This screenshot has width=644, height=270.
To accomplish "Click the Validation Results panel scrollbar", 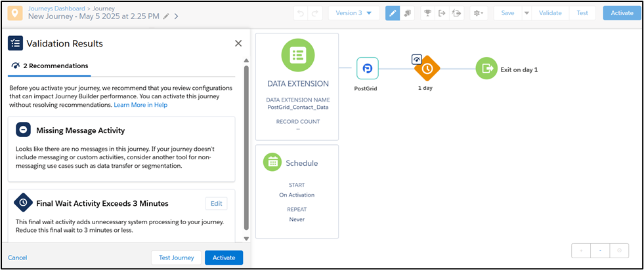I will click(246, 147).
